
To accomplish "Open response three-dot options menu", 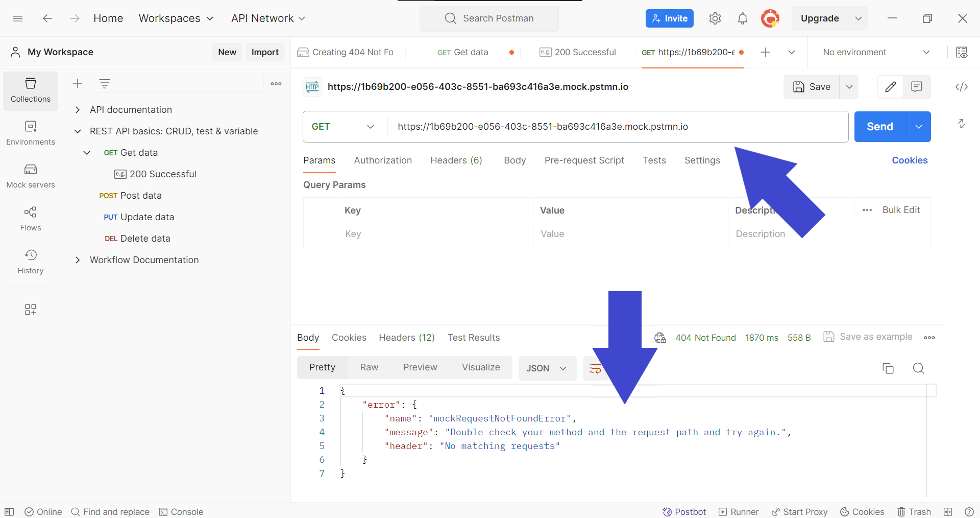I will (x=929, y=338).
